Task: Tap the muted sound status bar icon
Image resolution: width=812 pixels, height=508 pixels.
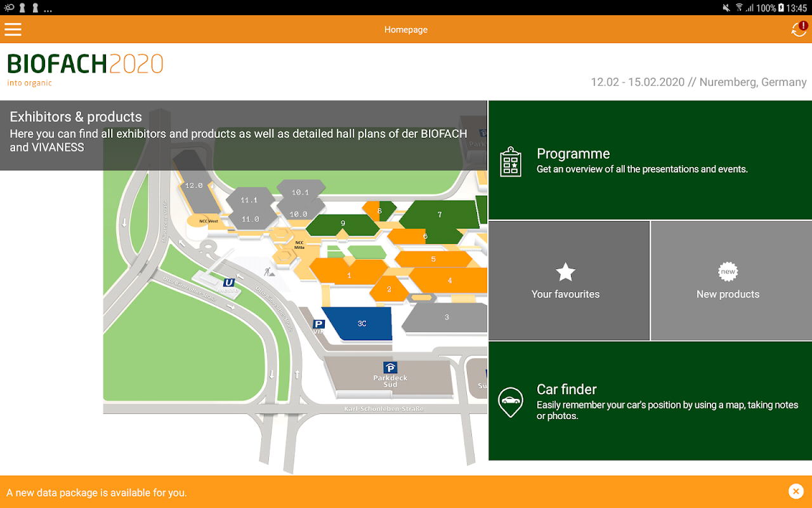Action: click(x=726, y=8)
